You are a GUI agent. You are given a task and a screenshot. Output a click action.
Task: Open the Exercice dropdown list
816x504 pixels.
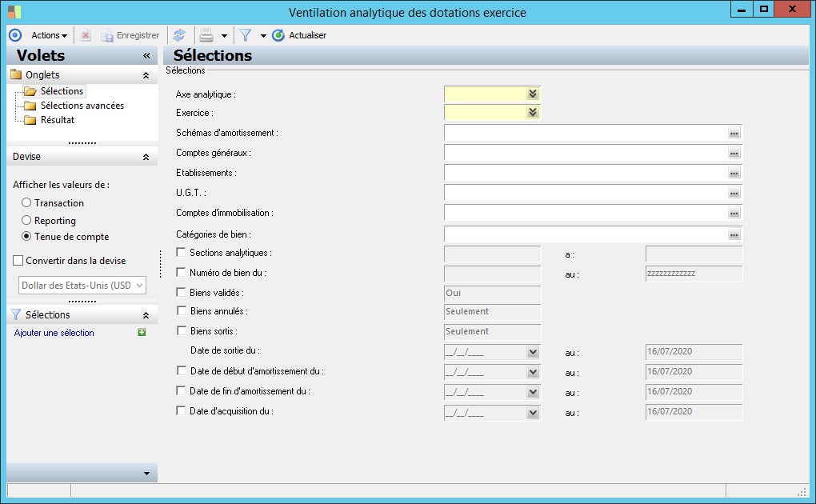(533, 113)
